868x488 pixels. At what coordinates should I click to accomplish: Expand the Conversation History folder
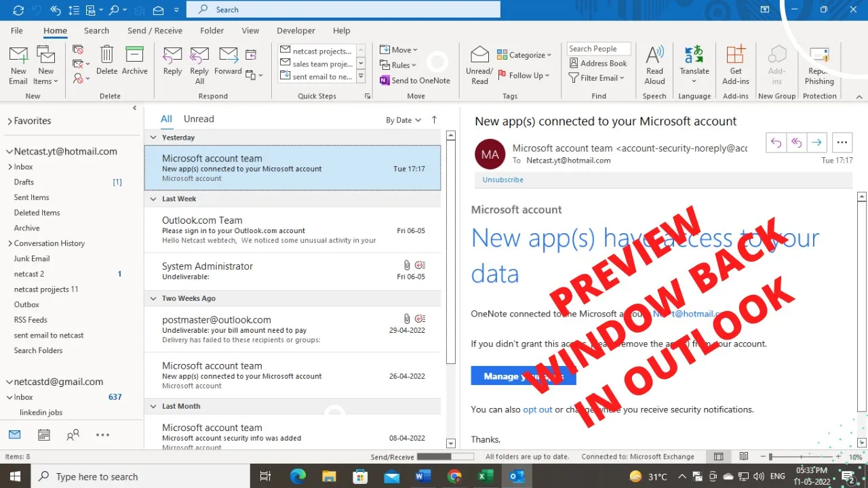(x=10, y=243)
